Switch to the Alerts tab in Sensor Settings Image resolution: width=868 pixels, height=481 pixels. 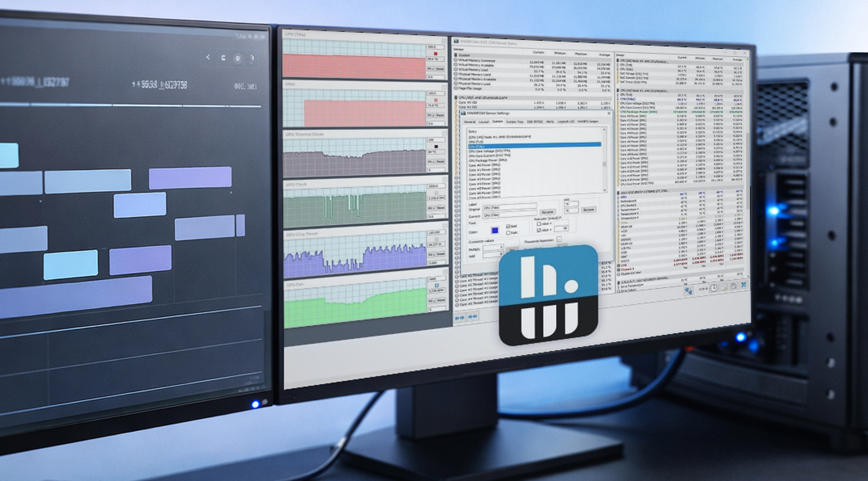550,122
